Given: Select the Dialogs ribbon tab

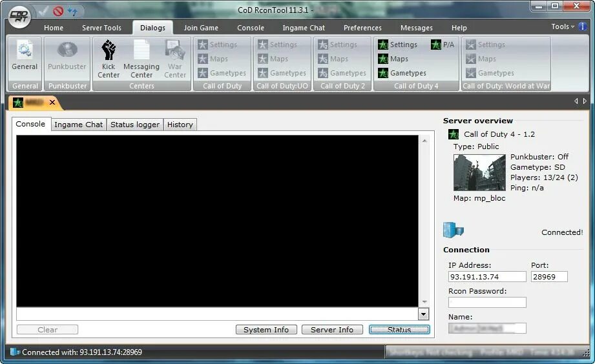Looking at the screenshot, I should pos(152,28).
